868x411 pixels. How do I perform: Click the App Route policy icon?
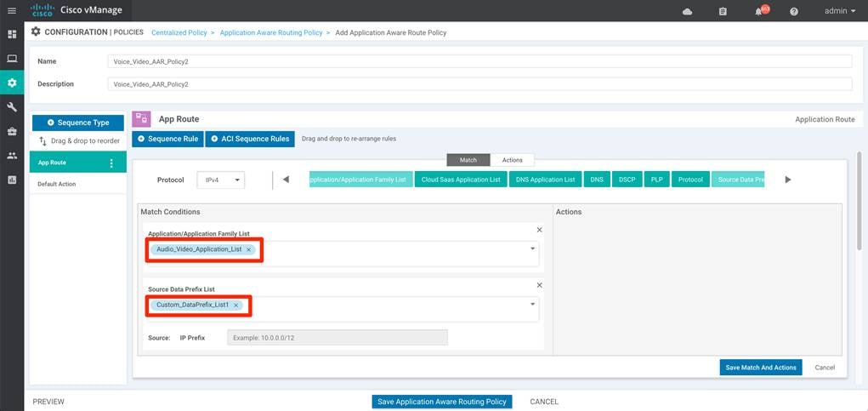[141, 119]
